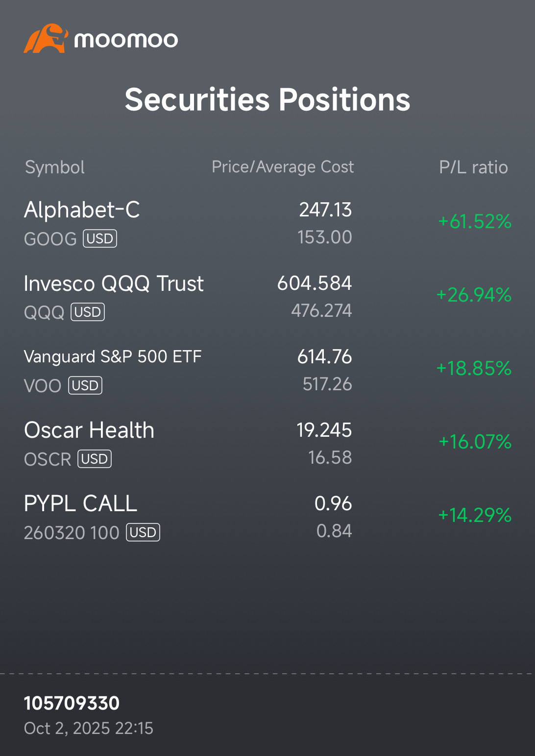Open the PYPL CALL option position
The image size is (535, 756).
81,504
